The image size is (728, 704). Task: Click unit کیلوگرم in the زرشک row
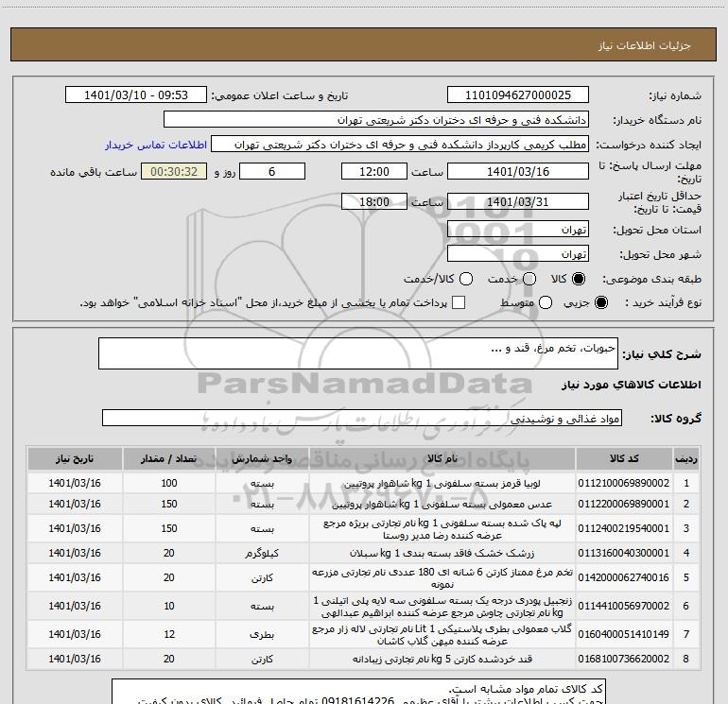click(262, 554)
